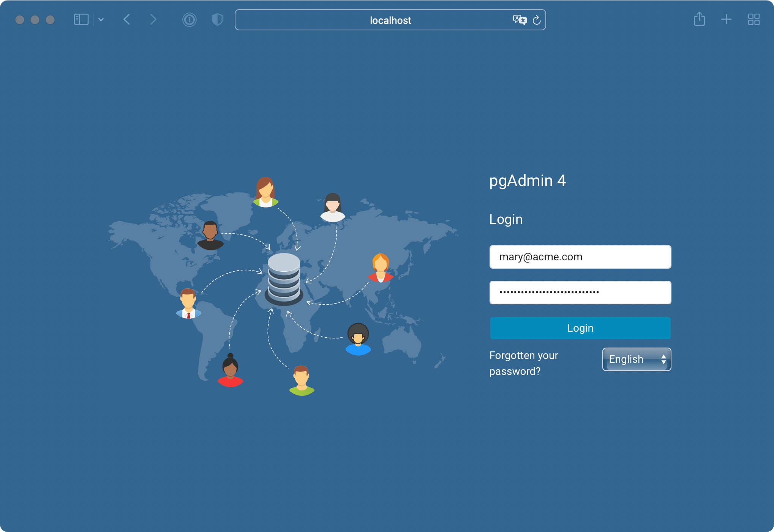Screen dimensions: 774x532
Task: Focus the password input field
Action: [580, 293]
